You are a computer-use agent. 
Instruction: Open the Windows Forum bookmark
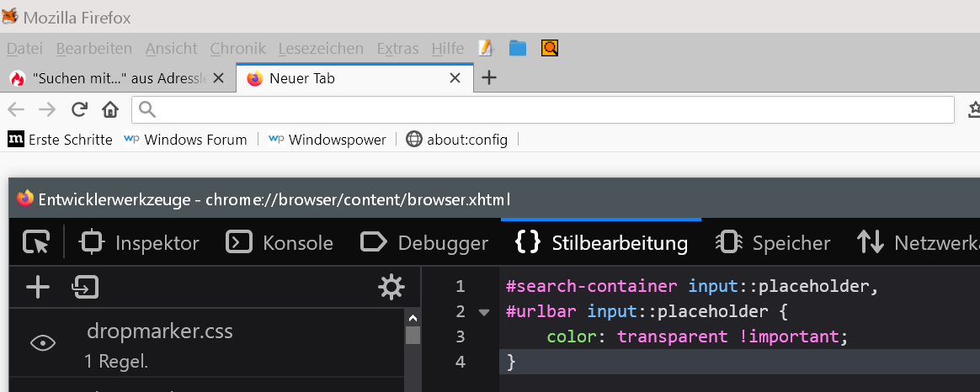pyautogui.click(x=185, y=140)
